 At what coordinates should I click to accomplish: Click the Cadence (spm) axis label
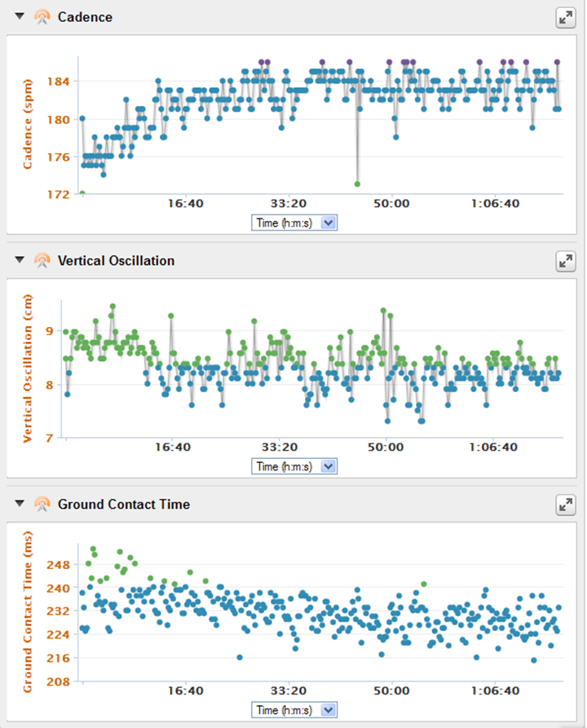[x=28, y=124]
